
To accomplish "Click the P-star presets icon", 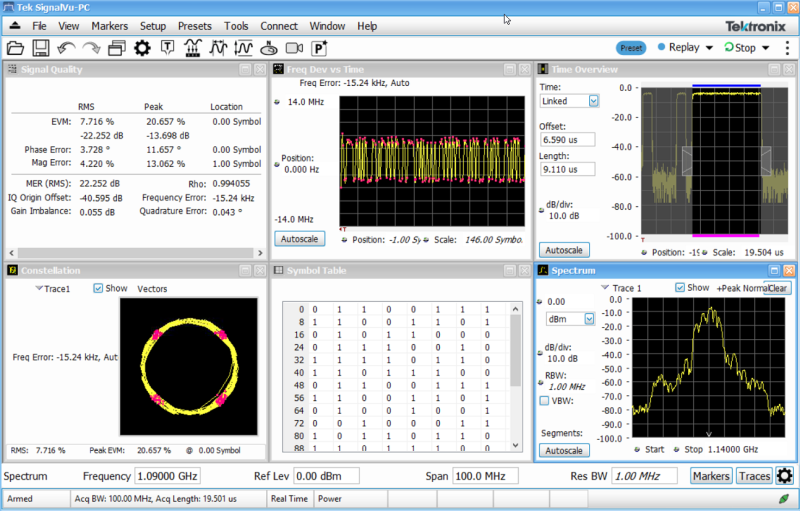I will (319, 48).
